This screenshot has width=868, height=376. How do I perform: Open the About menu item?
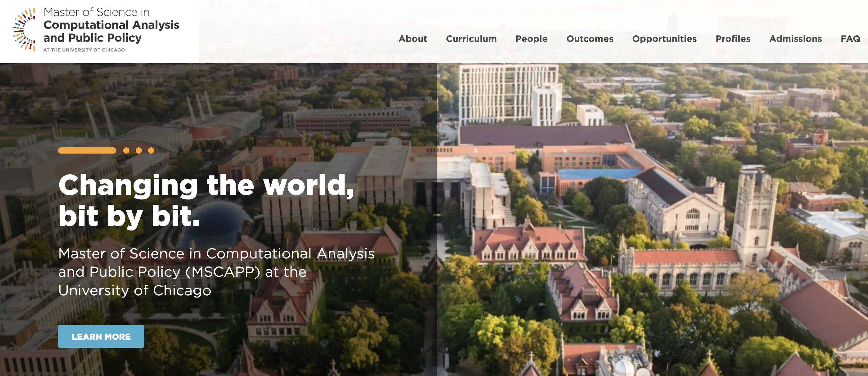tap(413, 39)
